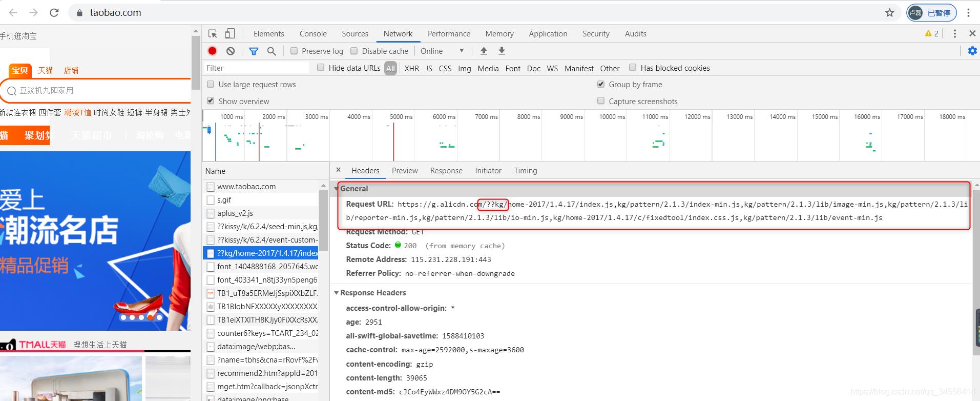
Task: Filter requests by XHR type
Action: (411, 68)
